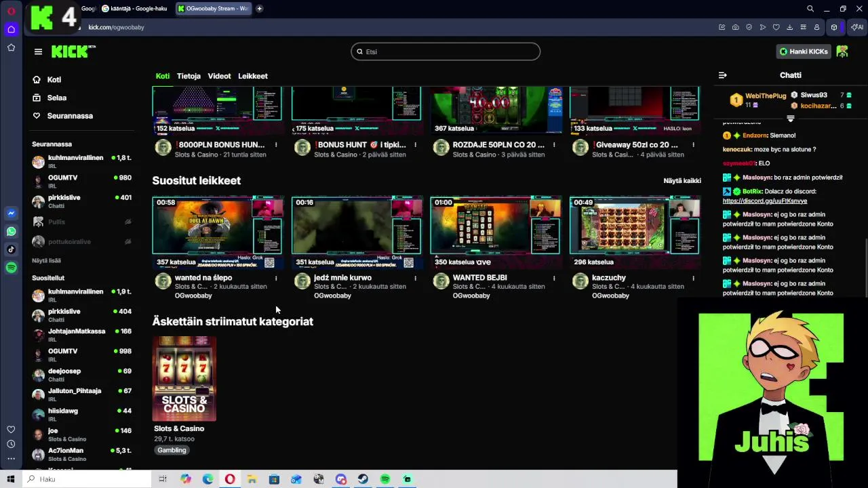This screenshot has height=488, width=868.
Task: Open Spotify in Opera sidebar
Action: 11,268
